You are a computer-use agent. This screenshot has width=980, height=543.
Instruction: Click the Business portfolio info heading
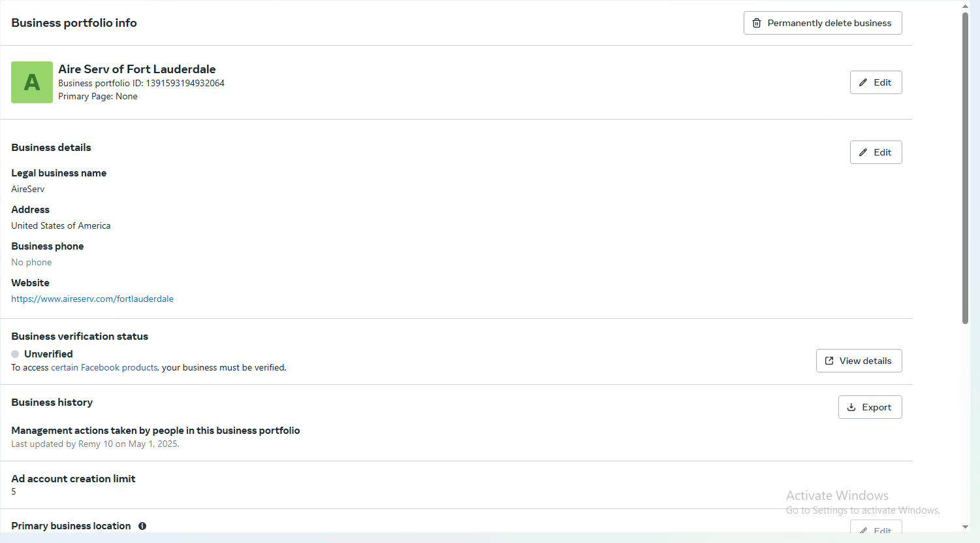pyautogui.click(x=74, y=23)
